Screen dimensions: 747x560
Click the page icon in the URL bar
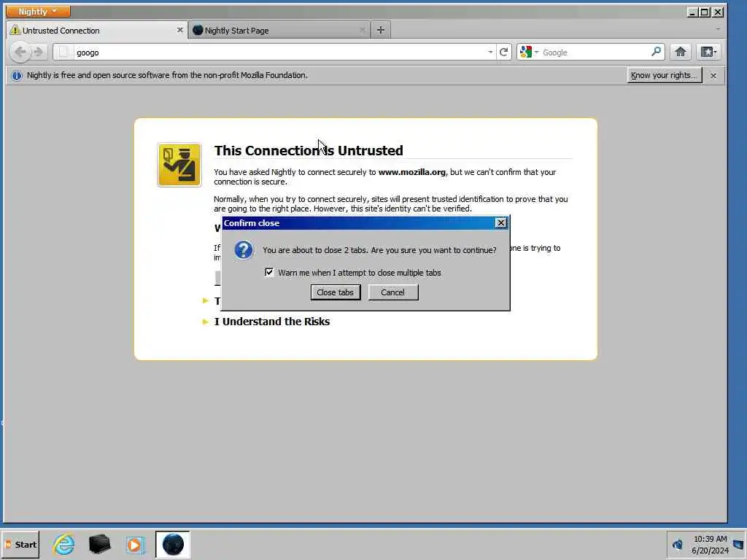pos(64,52)
